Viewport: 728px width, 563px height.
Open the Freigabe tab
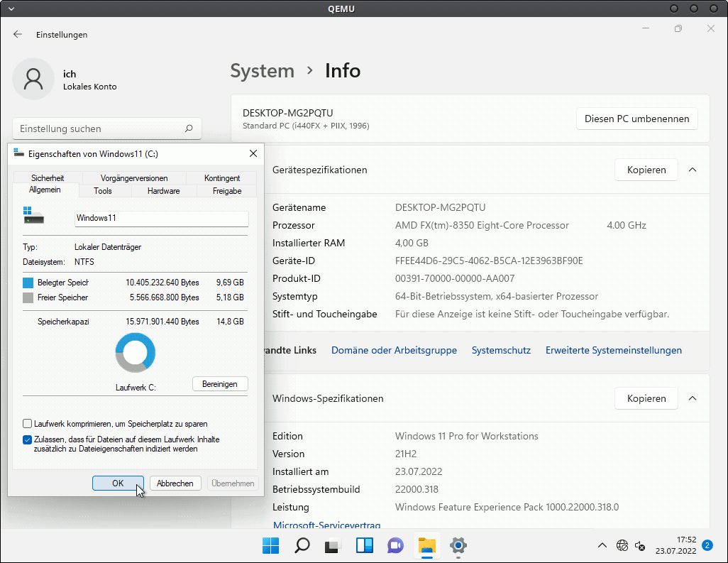pos(227,191)
